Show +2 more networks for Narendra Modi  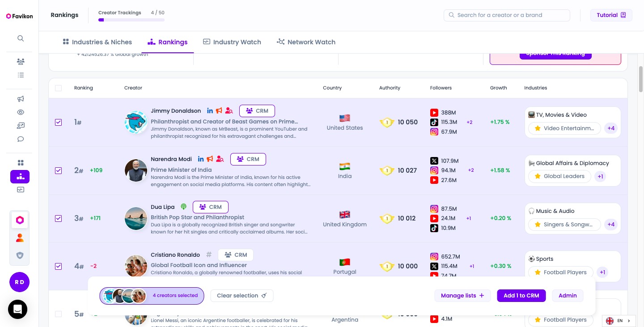(x=471, y=170)
